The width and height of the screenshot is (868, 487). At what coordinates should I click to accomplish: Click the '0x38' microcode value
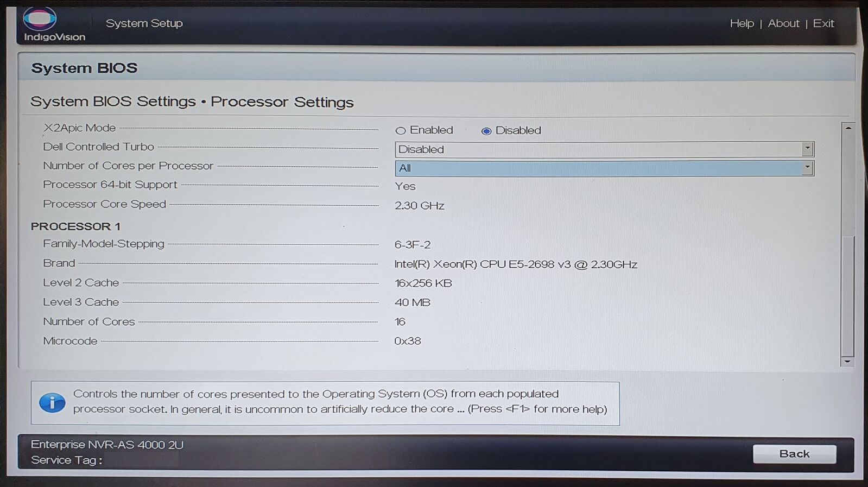click(408, 341)
